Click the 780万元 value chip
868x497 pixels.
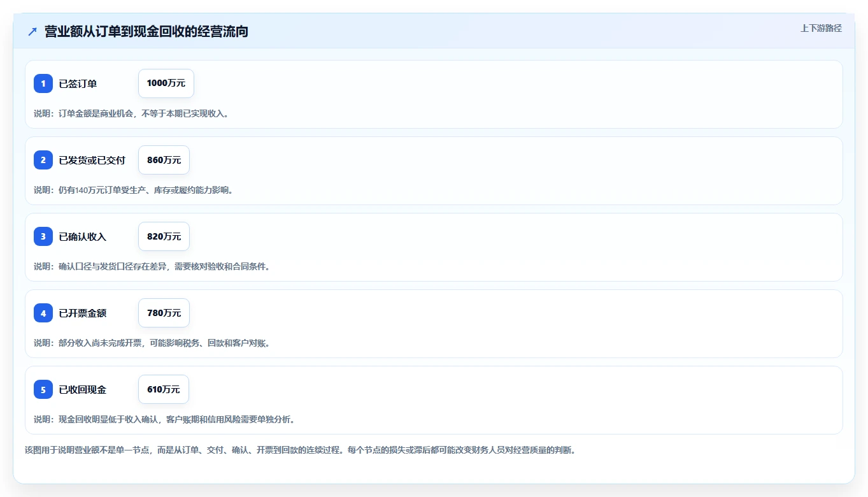[164, 313]
